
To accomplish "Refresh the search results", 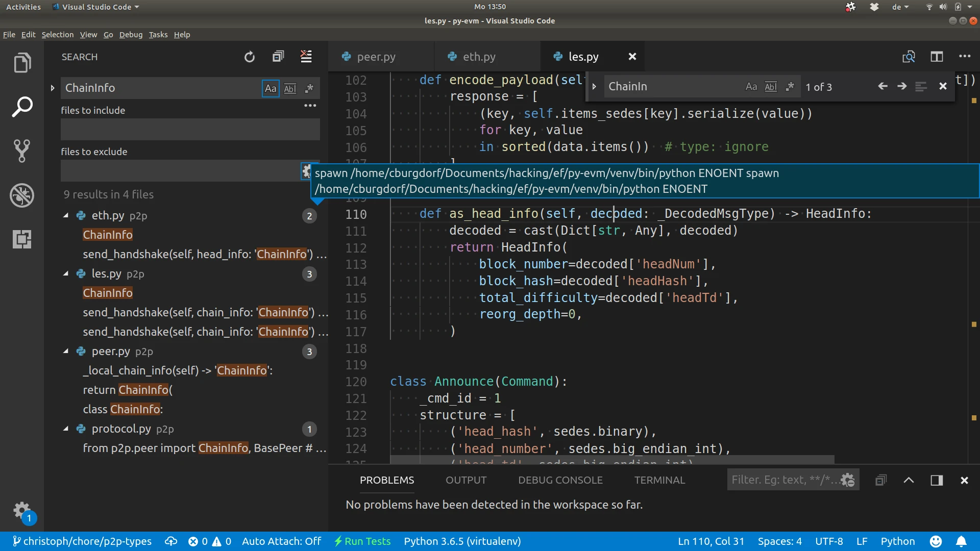I will [250, 57].
